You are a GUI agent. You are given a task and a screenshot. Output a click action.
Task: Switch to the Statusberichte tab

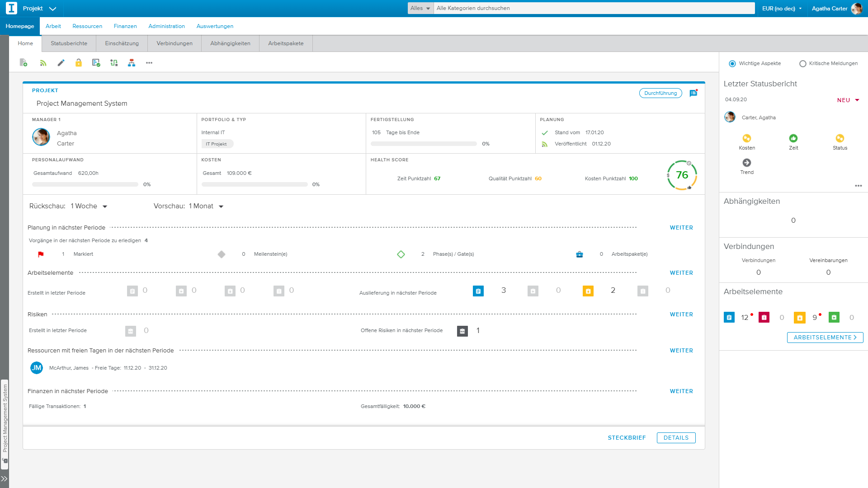pyautogui.click(x=69, y=43)
